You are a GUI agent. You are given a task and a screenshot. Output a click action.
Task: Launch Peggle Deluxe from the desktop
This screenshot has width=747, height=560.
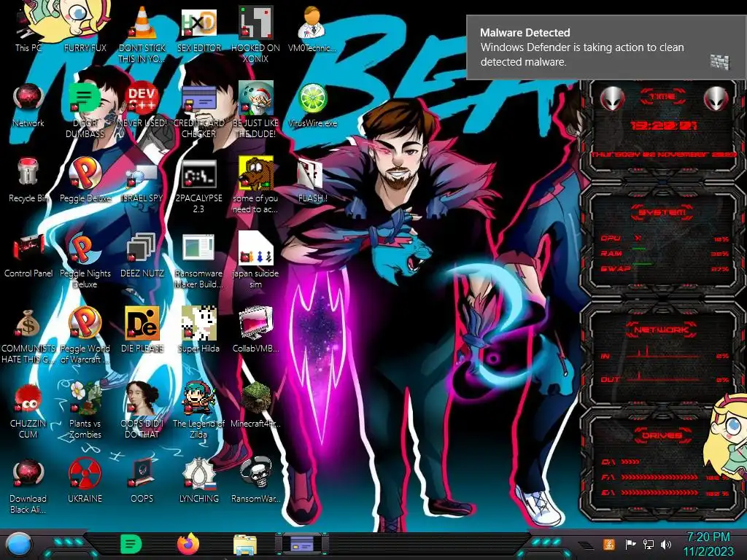(x=85, y=180)
